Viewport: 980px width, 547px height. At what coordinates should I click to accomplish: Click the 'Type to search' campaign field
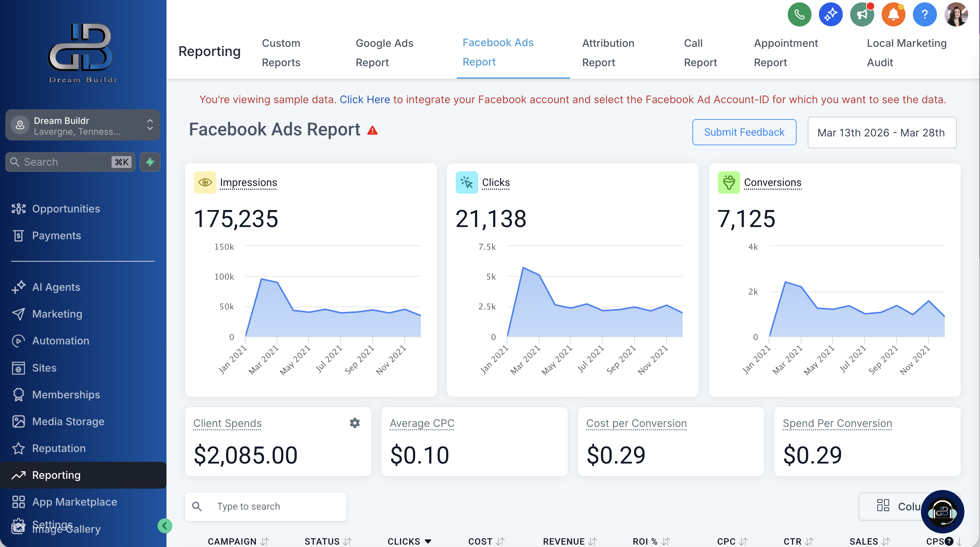(x=266, y=506)
